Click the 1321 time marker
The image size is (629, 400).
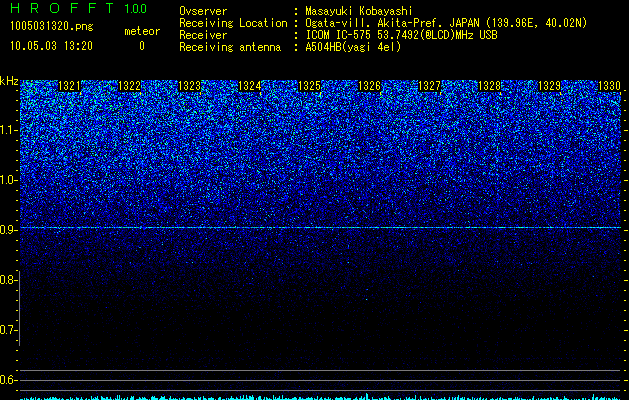pos(69,86)
